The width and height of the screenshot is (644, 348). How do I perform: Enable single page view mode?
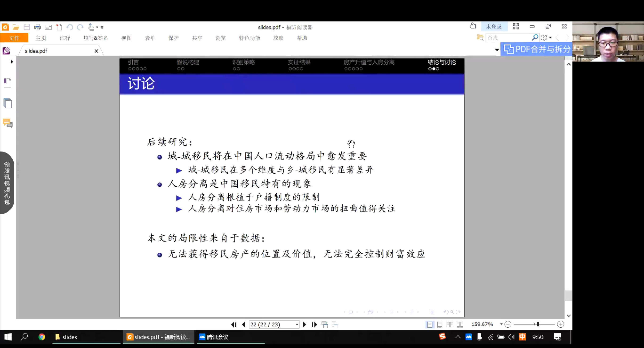point(430,324)
